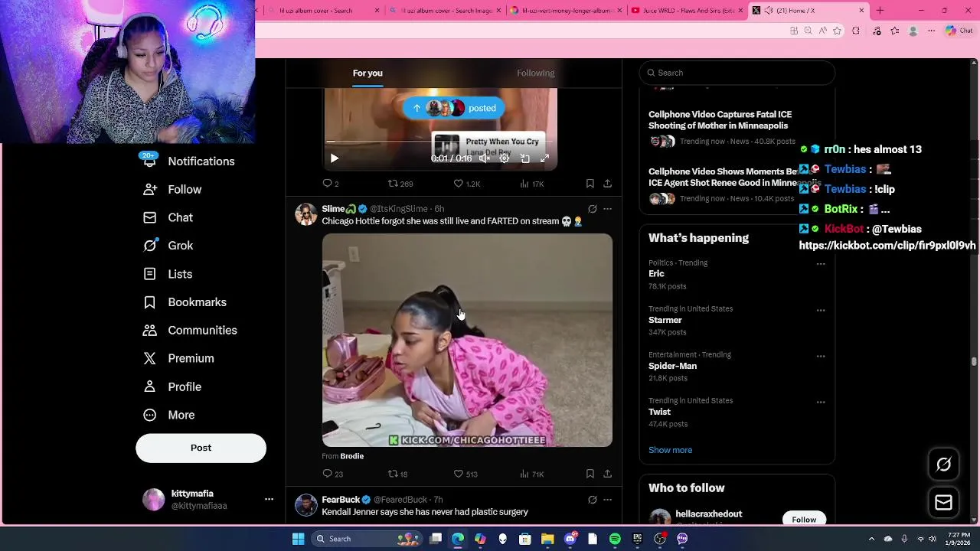The height and width of the screenshot is (551, 980).
Task: Like Slime's post with 513 likes
Action: click(x=465, y=474)
